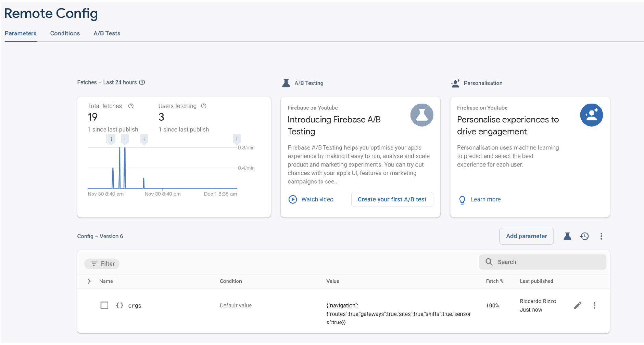
Task: Click the Learn more link
Action: (x=485, y=199)
